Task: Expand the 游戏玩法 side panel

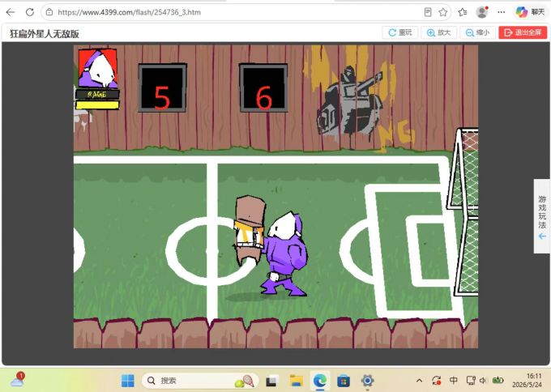Action: click(542, 216)
